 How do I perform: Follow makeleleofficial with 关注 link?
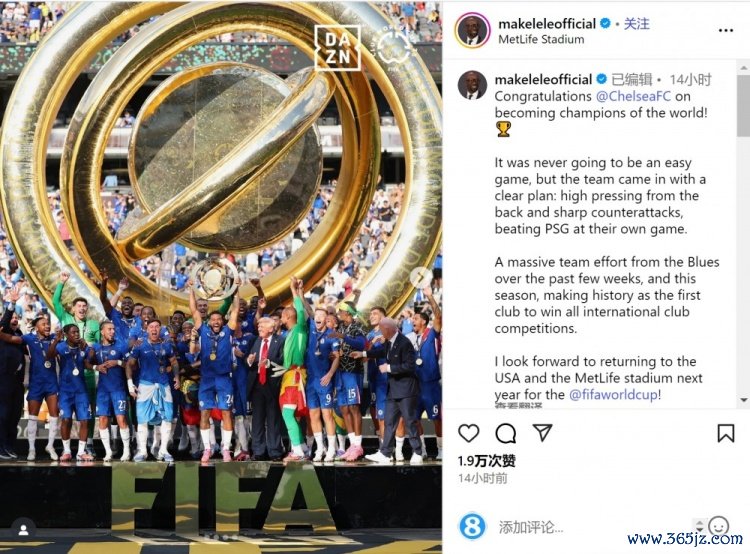point(637,23)
